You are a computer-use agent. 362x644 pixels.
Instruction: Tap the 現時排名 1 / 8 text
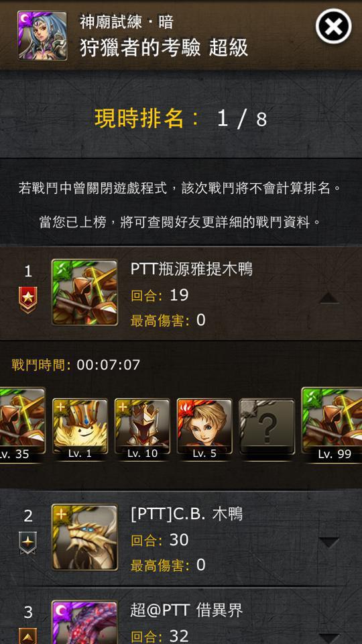tap(180, 119)
